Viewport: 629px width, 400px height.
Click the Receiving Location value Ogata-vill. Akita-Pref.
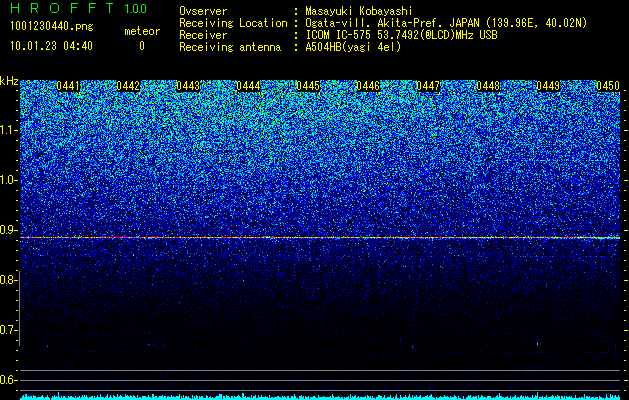[x=372, y=23]
